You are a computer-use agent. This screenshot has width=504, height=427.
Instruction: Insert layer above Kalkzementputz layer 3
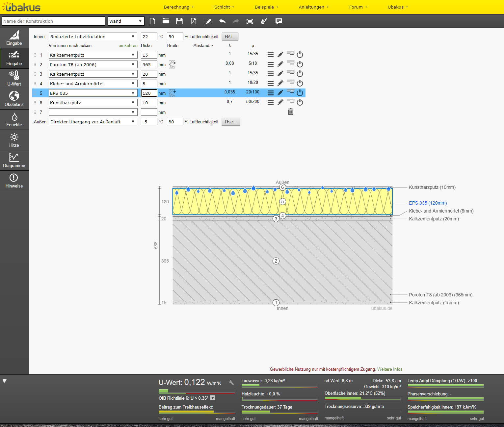click(291, 73)
